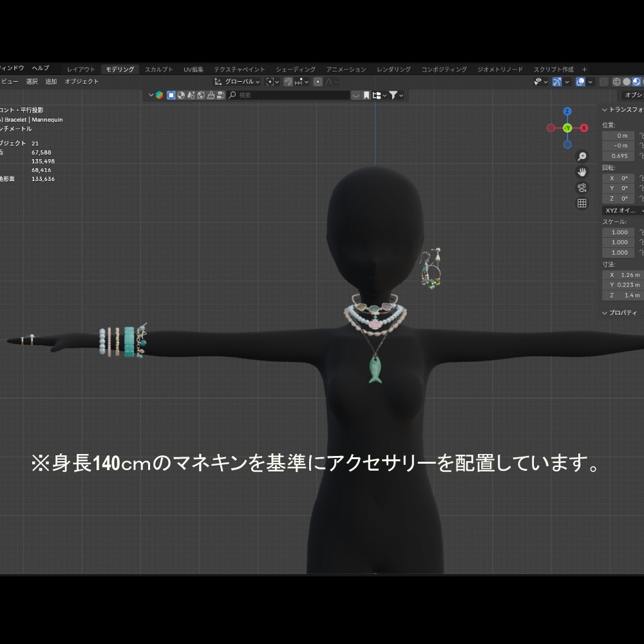Click the transform orientation axes icon
This screenshot has width=644, height=644.
(218, 82)
